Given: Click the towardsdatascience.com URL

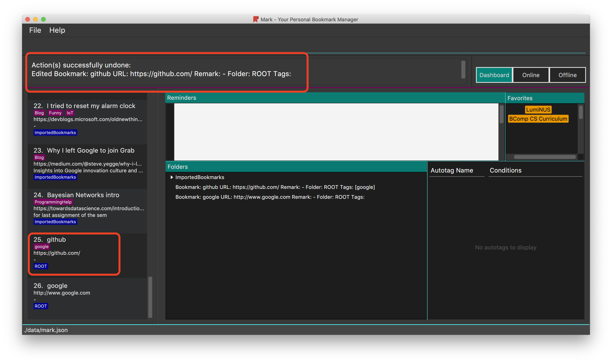Looking at the screenshot, I should [x=89, y=208].
